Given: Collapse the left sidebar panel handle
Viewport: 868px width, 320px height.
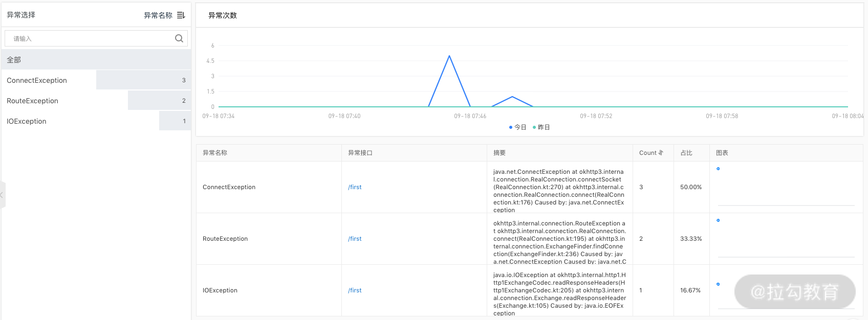Looking at the screenshot, I should 2,195.
